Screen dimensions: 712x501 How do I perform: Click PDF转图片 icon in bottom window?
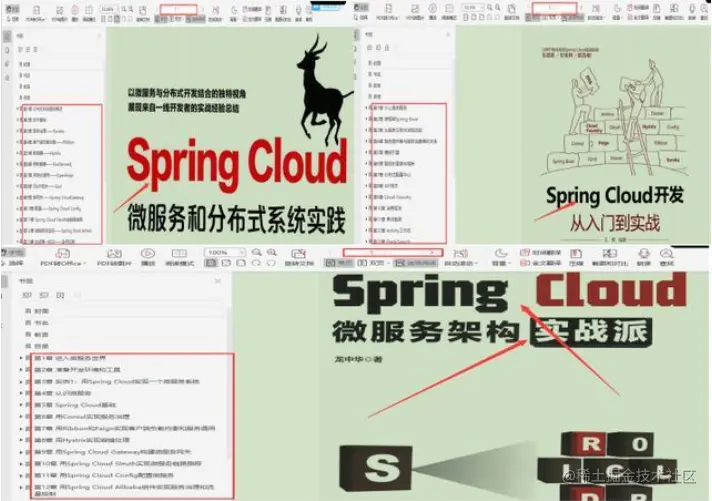click(x=114, y=258)
